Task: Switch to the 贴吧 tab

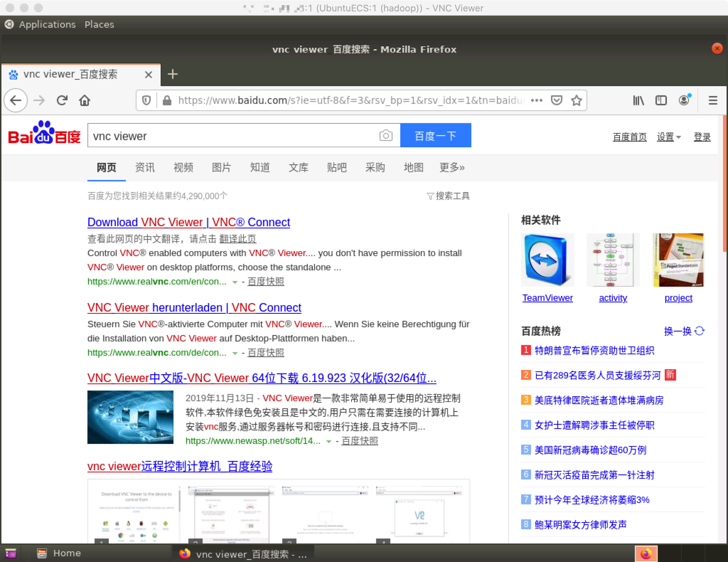Action: [x=337, y=167]
